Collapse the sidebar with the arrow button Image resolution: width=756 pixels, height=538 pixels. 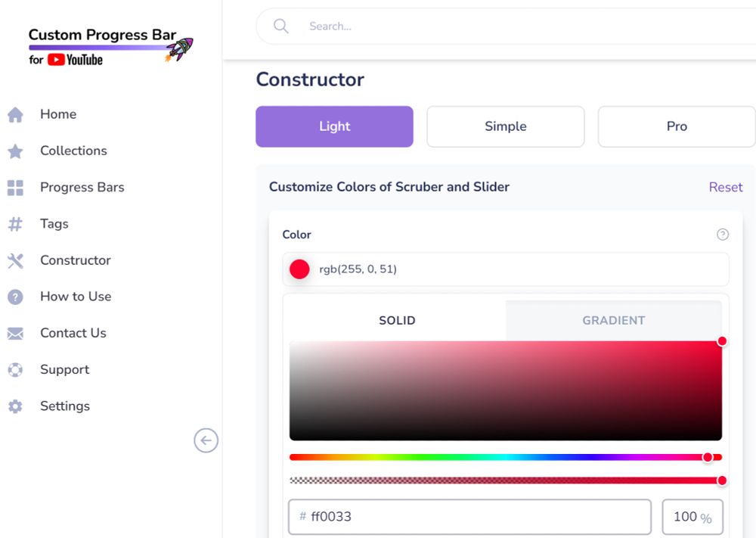pyautogui.click(x=206, y=440)
